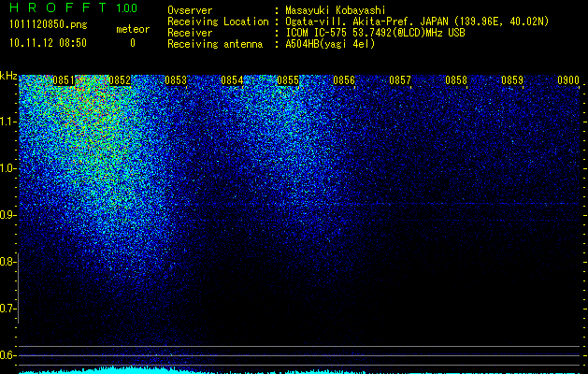Click the Ovserver label
The image size is (588, 374).
[190, 10]
